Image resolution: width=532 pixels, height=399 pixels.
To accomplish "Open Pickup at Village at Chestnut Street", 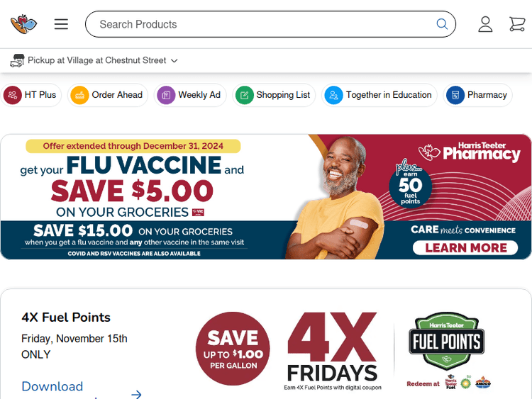I will (97, 60).
